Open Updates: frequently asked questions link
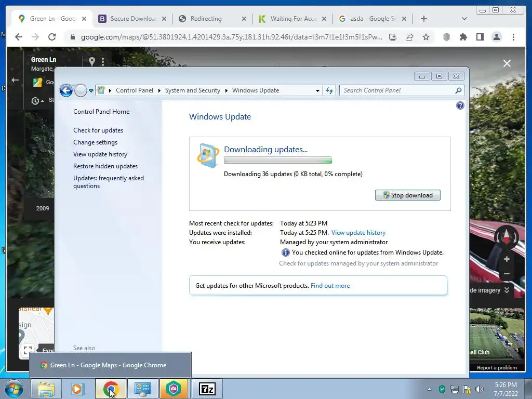 click(x=108, y=182)
